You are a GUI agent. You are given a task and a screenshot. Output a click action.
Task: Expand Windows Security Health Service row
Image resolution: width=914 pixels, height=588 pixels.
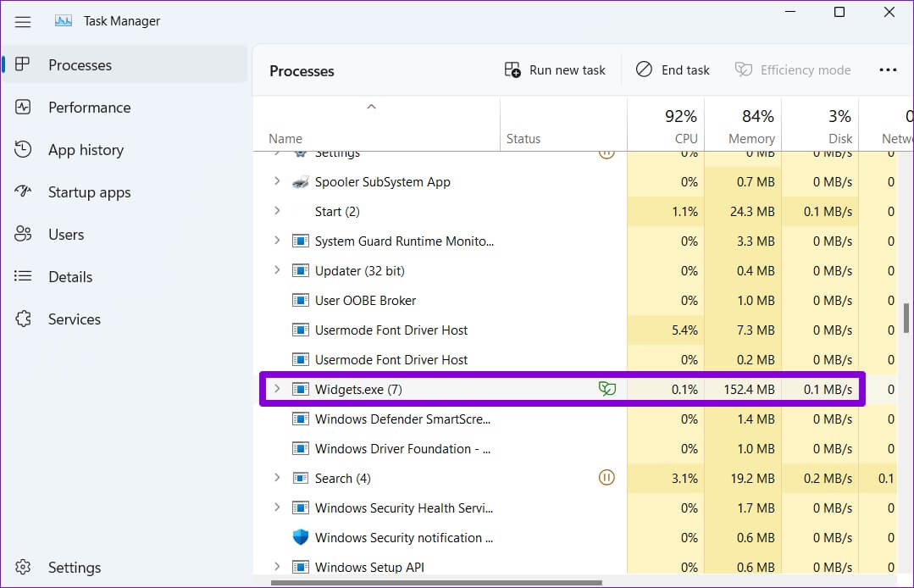[x=277, y=507]
